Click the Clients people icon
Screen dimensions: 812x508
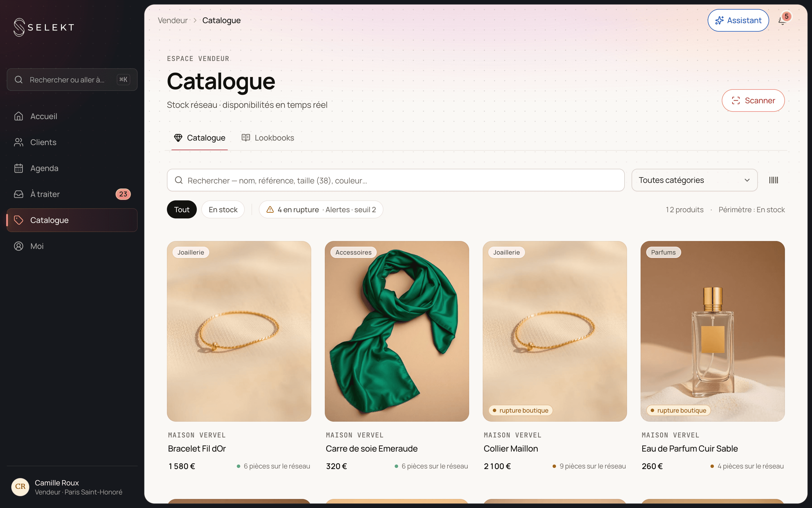click(19, 142)
